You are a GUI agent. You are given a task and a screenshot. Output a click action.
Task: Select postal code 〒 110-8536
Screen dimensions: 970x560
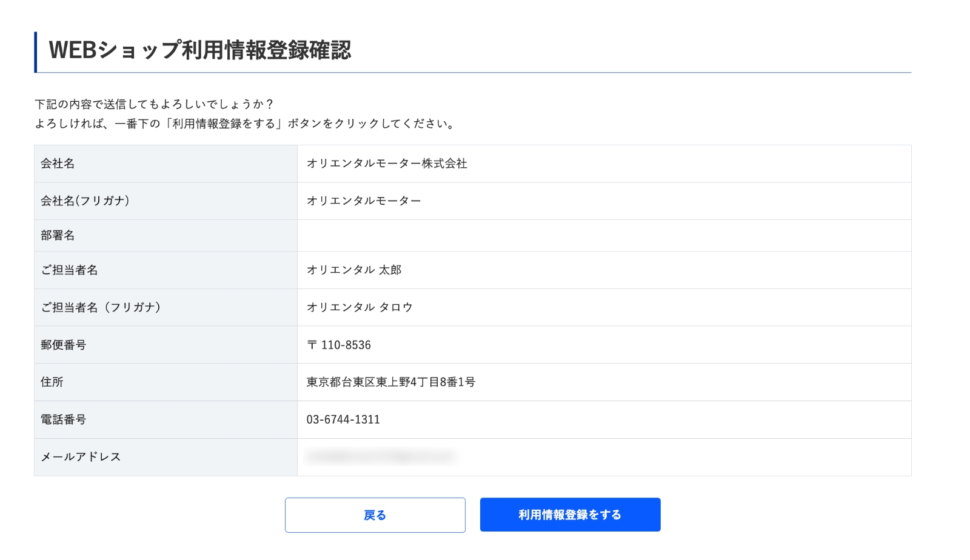point(339,345)
